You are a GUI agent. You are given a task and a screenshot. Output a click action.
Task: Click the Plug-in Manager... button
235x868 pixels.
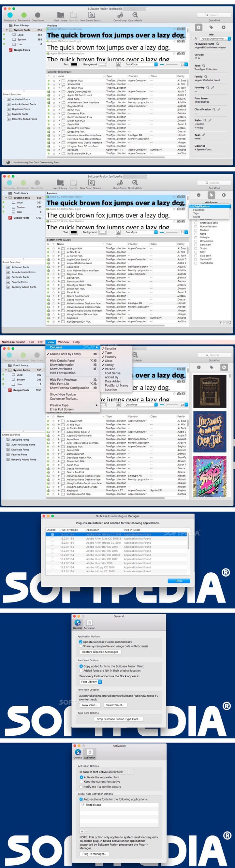[94, 854]
